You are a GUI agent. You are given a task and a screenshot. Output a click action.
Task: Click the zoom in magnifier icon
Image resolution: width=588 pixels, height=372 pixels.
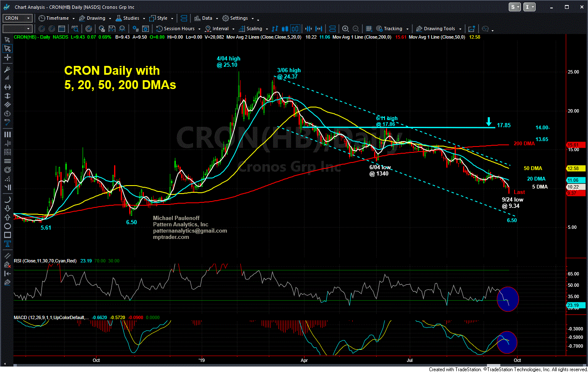tap(345, 29)
